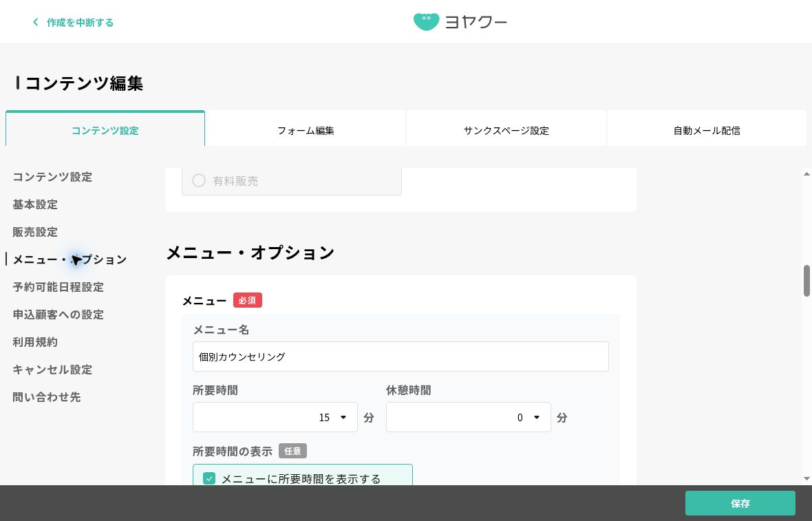Click the 保存 button
812x521 pixels.
tap(740, 503)
